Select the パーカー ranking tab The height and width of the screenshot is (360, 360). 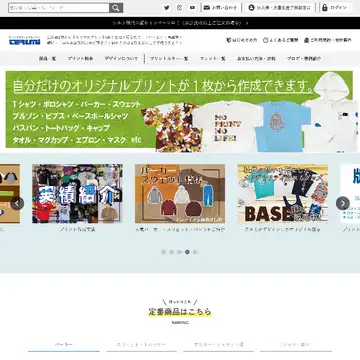click(64, 345)
